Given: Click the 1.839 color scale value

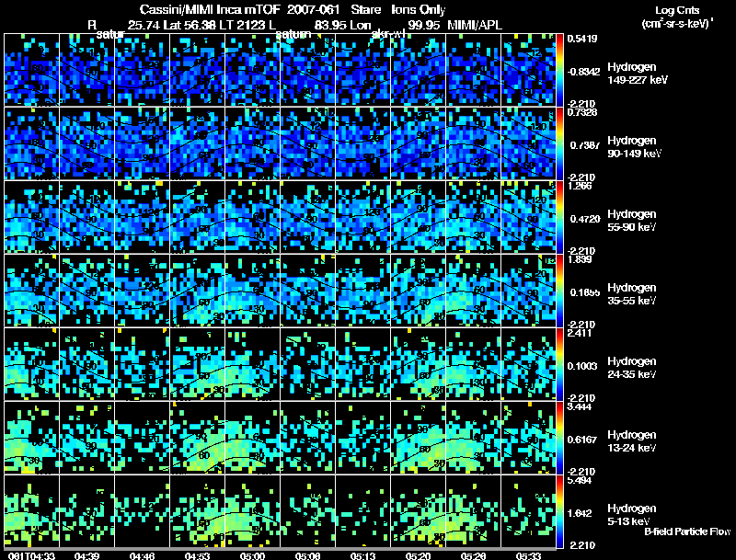Looking at the screenshot, I should coord(580,259).
